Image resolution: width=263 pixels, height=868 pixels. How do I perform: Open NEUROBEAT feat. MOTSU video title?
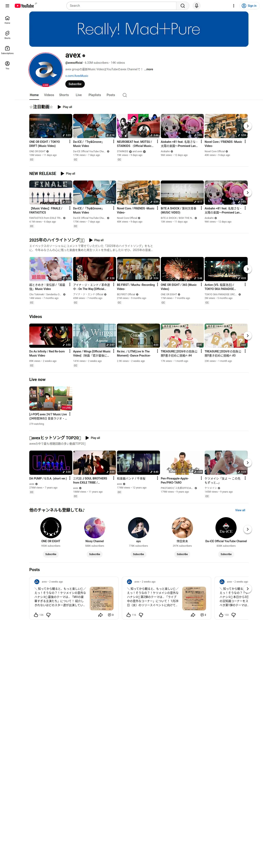pos(135,144)
